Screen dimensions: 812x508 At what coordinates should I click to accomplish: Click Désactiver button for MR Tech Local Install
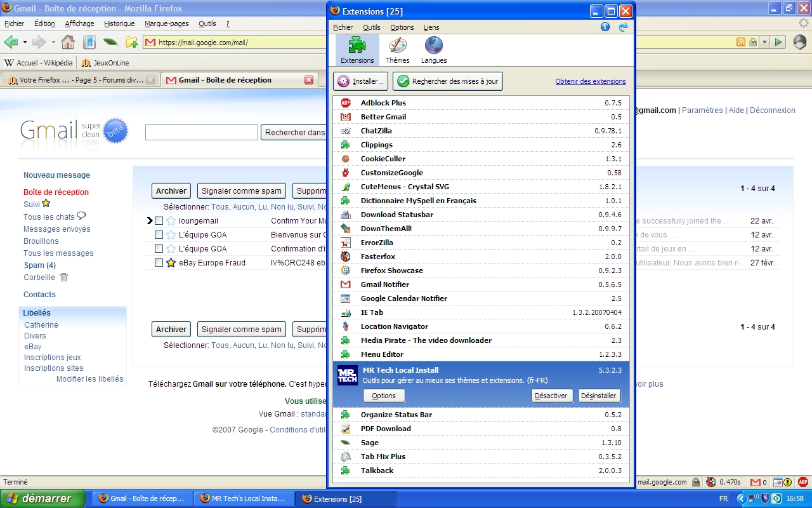click(551, 396)
